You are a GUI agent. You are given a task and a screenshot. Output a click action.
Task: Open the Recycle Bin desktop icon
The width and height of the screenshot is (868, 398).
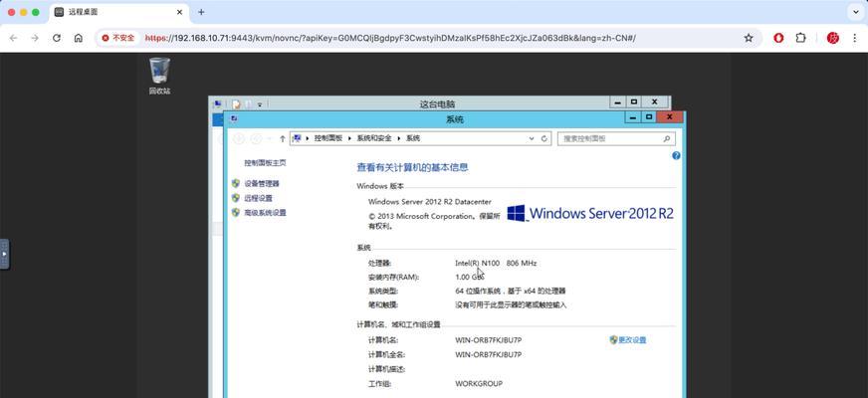tap(159, 76)
